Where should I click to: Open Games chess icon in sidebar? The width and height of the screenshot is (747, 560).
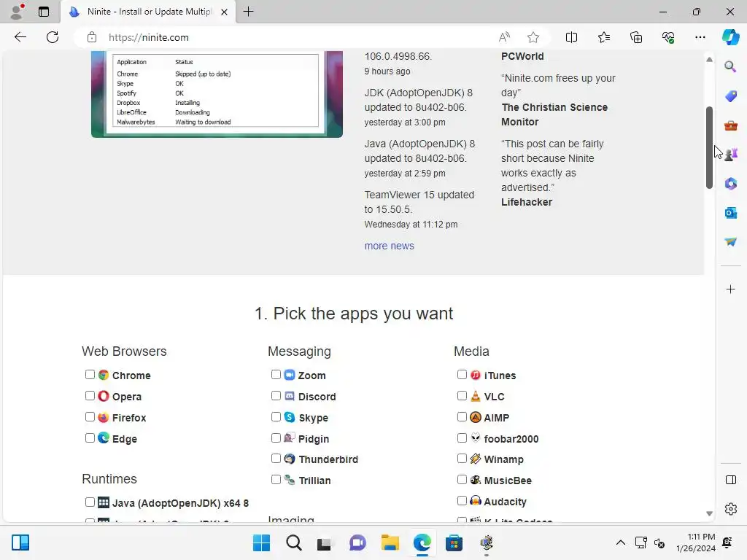731,155
